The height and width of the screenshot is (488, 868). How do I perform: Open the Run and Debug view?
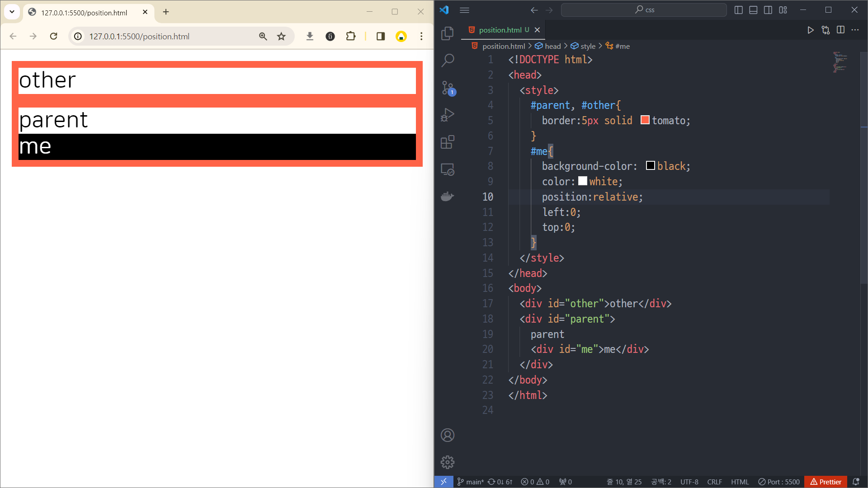point(447,115)
